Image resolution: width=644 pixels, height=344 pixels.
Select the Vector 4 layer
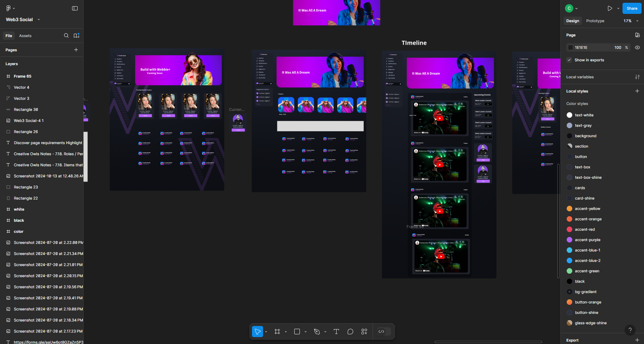click(x=42, y=87)
